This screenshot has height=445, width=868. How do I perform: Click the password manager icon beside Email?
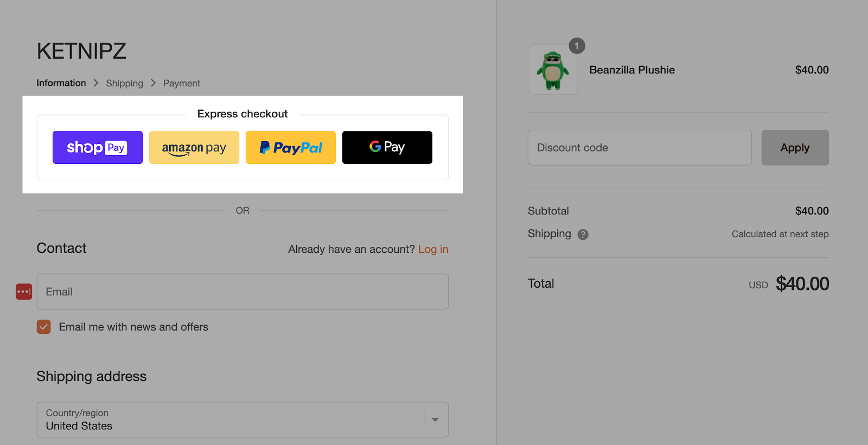(x=23, y=291)
